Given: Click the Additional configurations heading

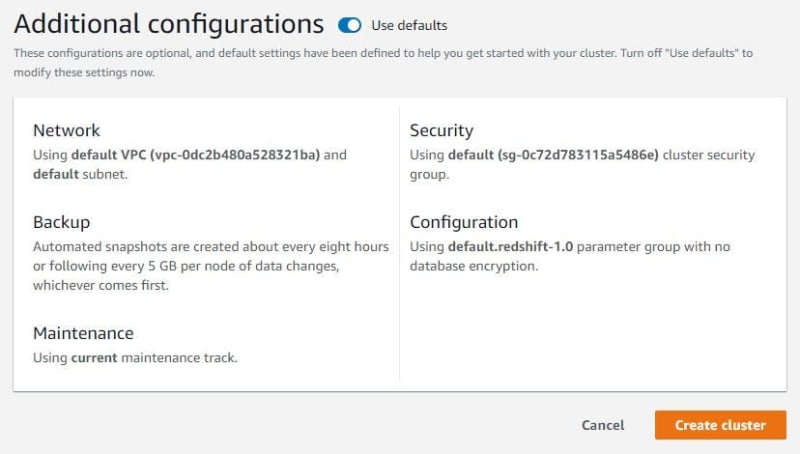Looking at the screenshot, I should click(x=169, y=24).
